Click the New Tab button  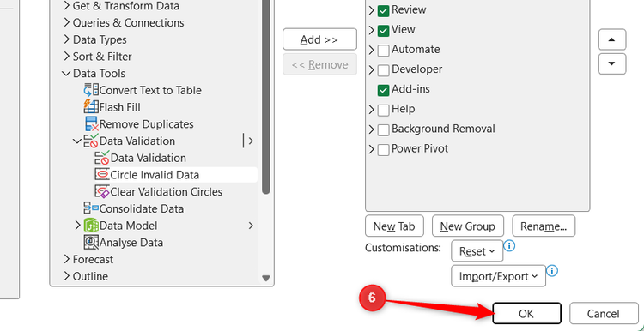(x=394, y=226)
